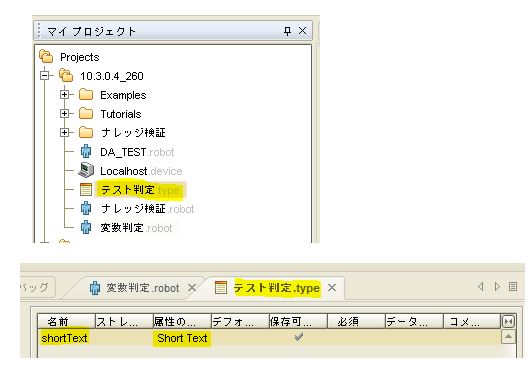Select the Examples folder label

(123, 95)
